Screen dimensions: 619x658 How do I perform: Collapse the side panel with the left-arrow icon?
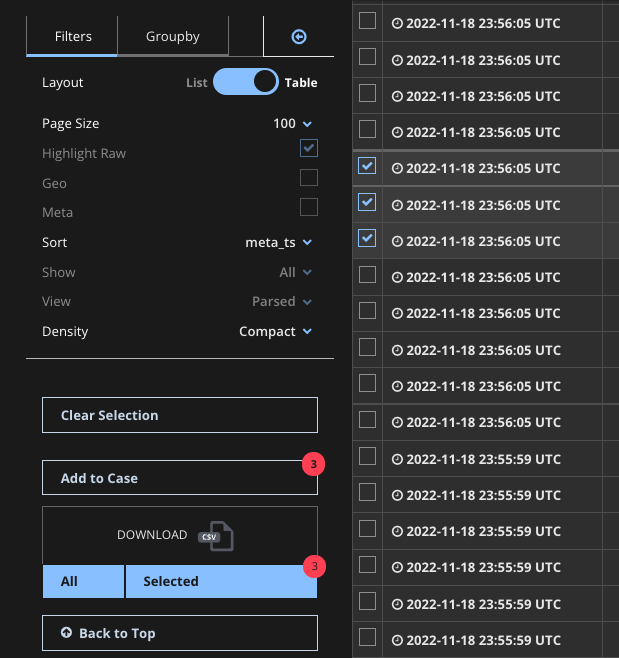[299, 37]
